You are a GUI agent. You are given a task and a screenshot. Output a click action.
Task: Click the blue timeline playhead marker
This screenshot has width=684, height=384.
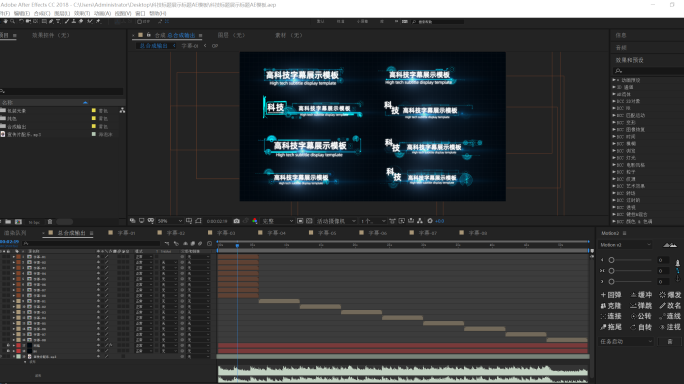coord(237,246)
